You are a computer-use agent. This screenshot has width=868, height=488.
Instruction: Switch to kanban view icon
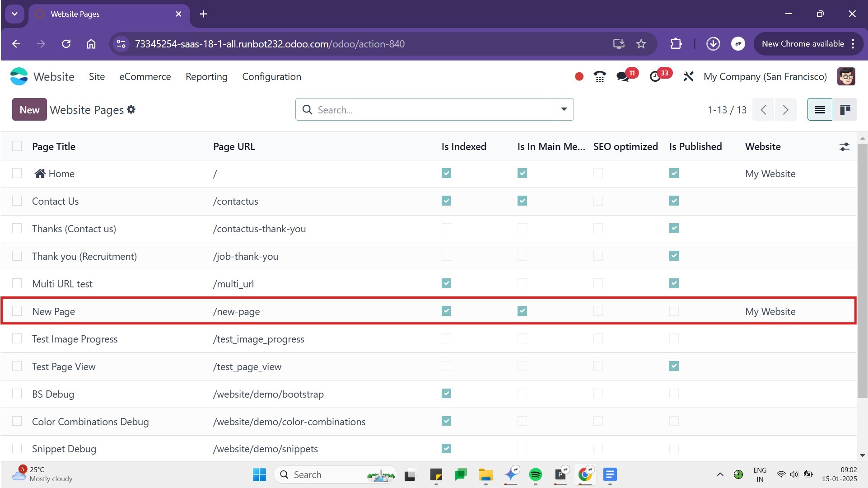845,110
